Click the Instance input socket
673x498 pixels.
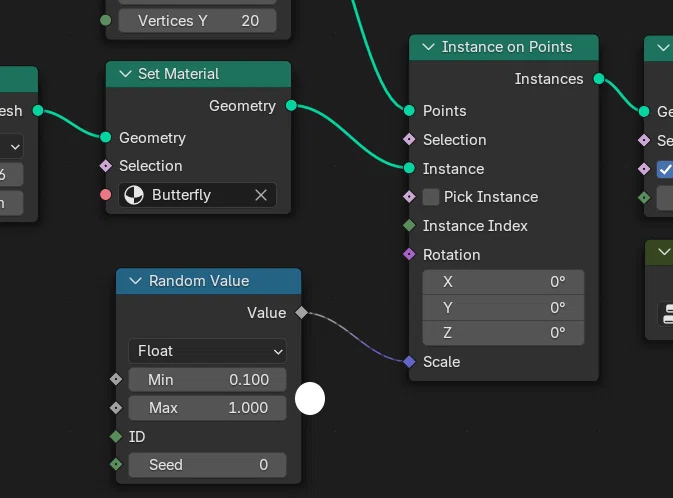click(x=409, y=168)
